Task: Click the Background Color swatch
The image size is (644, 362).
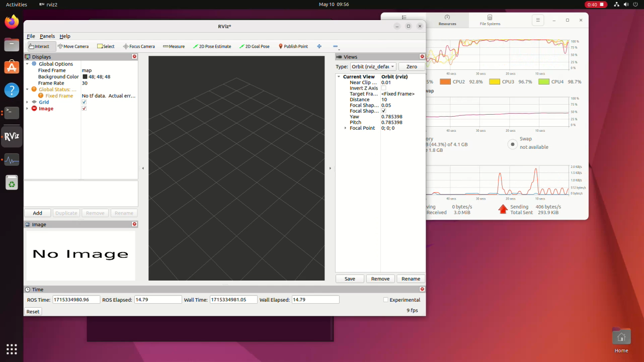Action: click(x=85, y=77)
